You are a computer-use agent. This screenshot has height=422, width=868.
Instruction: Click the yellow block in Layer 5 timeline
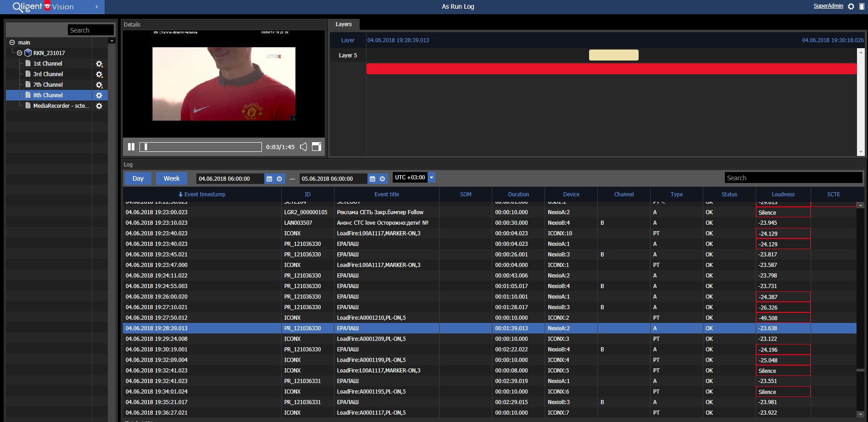(x=613, y=55)
